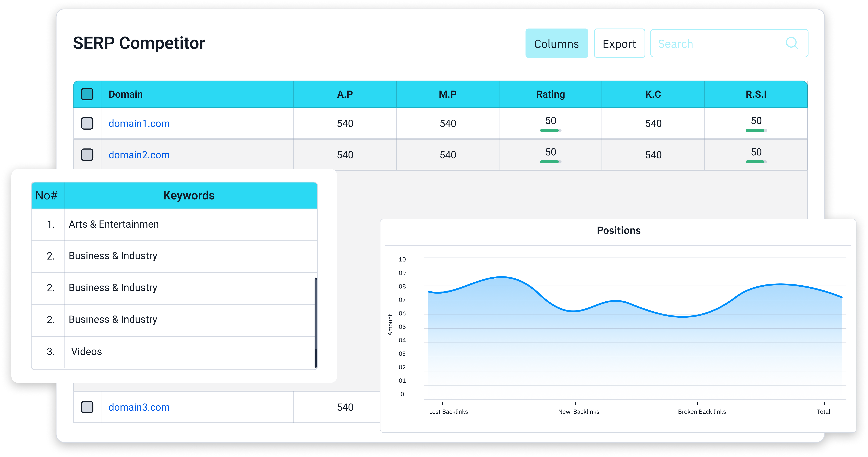Open the domain1.com link
Screen dimensions: 868x457
coord(139,124)
